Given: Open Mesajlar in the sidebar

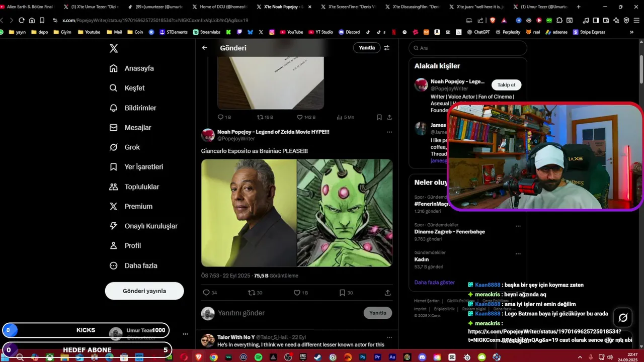Looking at the screenshot, I should pos(130,127).
